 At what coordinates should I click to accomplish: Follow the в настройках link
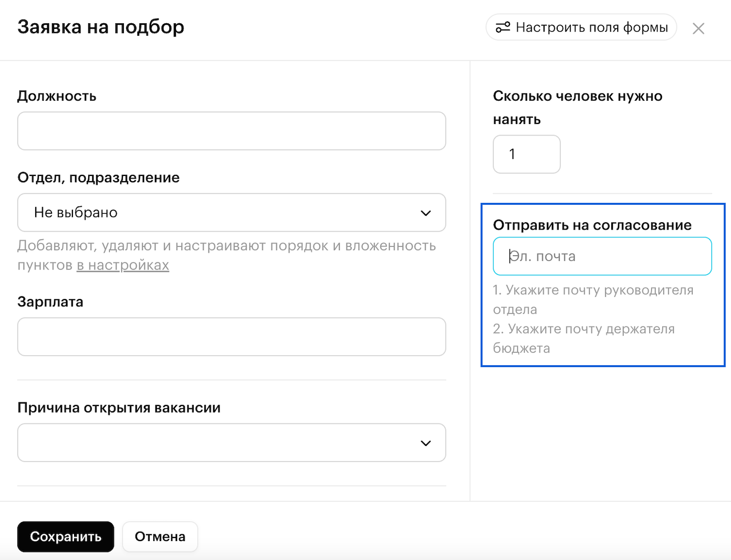(123, 265)
